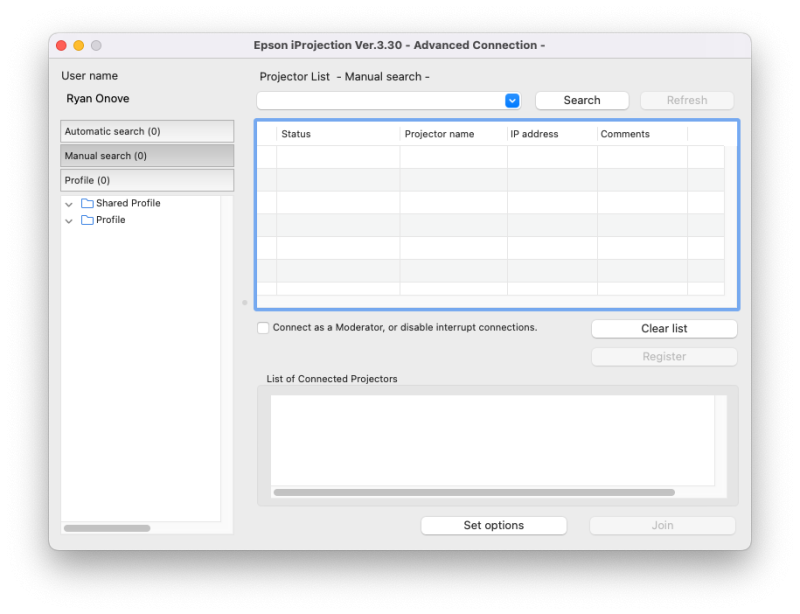Click the yellow minimize window button

(79, 46)
